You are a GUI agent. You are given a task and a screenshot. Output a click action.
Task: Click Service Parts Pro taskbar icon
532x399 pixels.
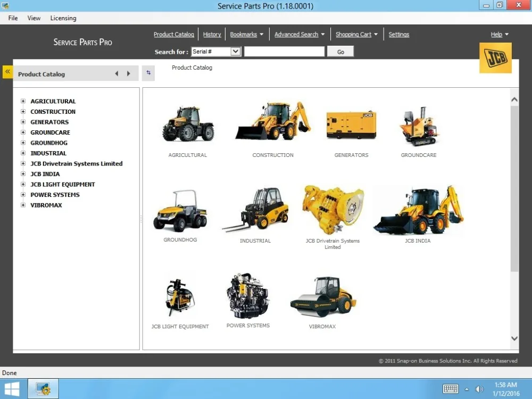tap(43, 389)
